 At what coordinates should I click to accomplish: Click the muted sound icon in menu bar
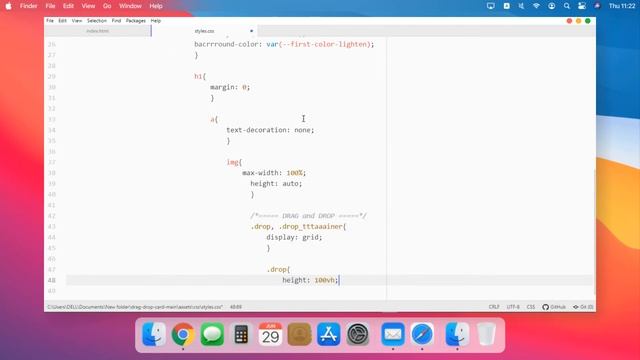[x=521, y=6]
